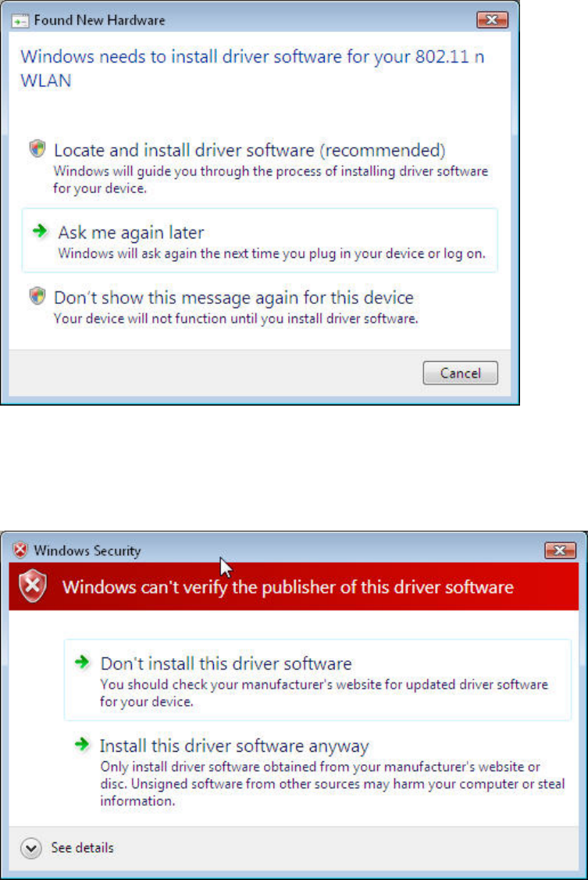Click the red Windows can't verify publisher banner
The width and height of the screenshot is (588, 880).
coord(294,586)
